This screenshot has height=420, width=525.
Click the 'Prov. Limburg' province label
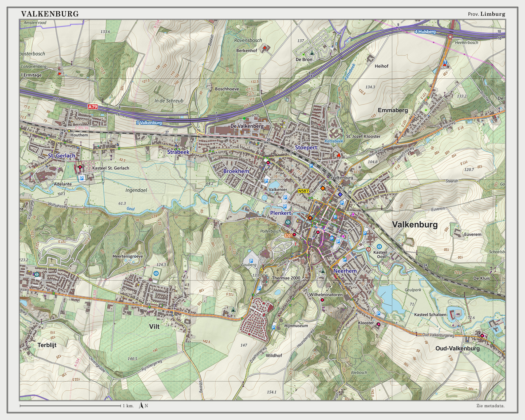coord(486,14)
